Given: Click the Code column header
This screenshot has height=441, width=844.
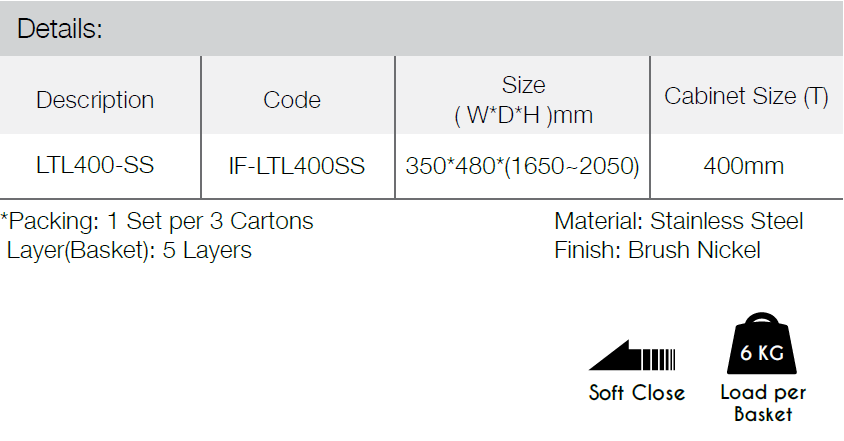Looking at the screenshot, I should [x=292, y=100].
